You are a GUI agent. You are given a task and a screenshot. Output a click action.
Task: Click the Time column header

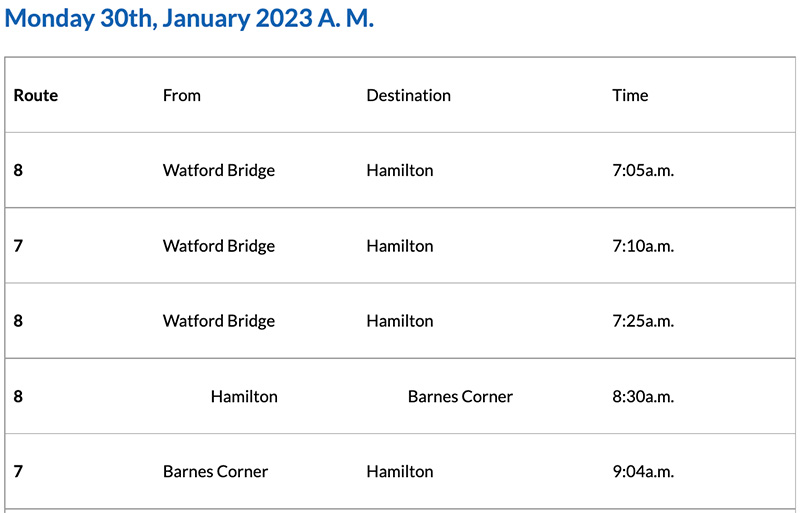[x=630, y=96]
